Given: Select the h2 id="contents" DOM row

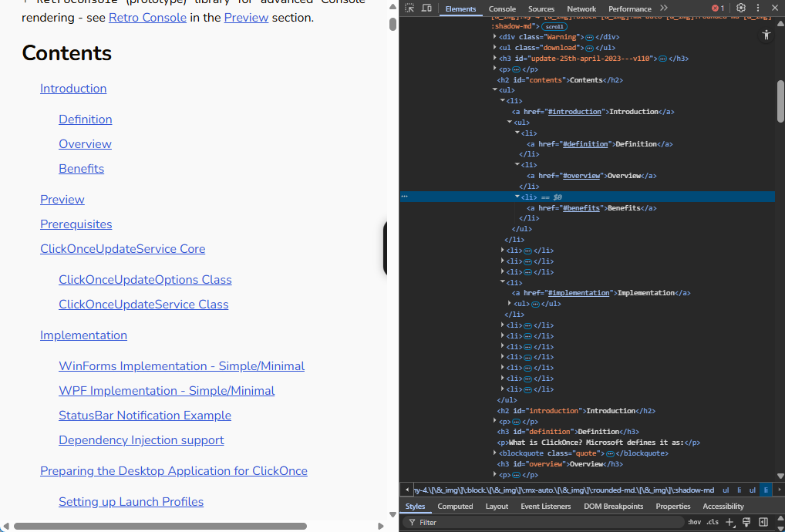Looking at the screenshot, I should [x=560, y=80].
